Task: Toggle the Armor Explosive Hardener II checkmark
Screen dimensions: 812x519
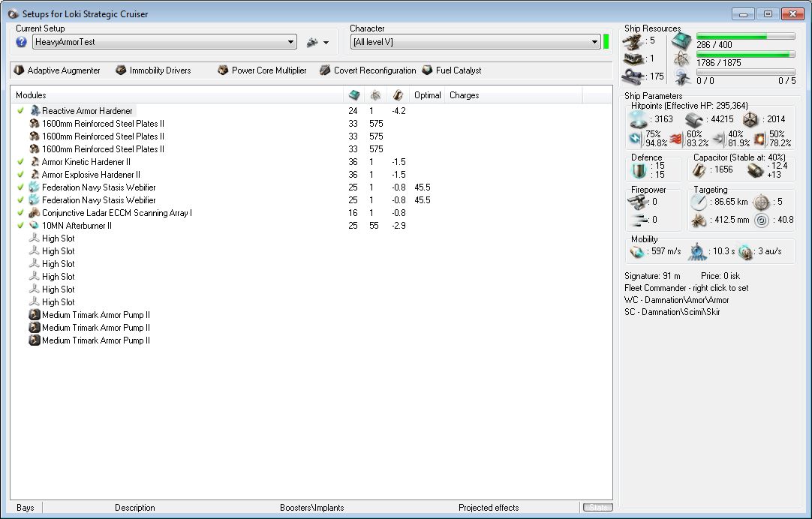Action: (x=21, y=175)
